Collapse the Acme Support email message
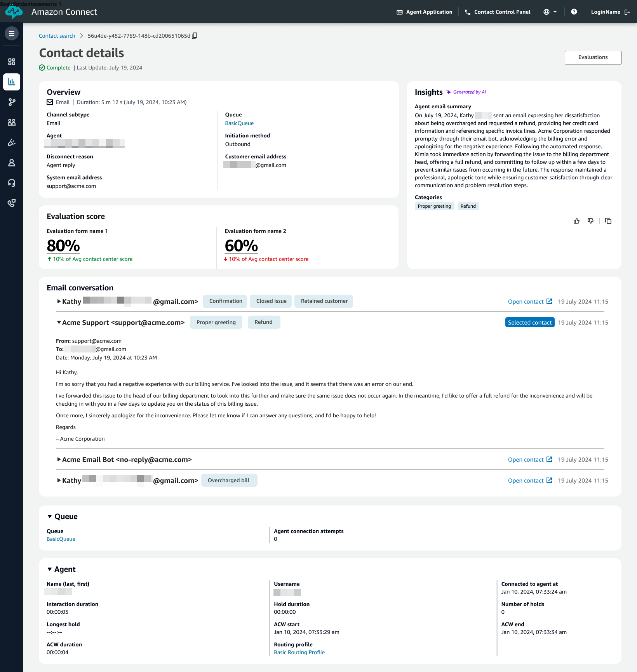The height and width of the screenshot is (672, 637). click(x=59, y=322)
